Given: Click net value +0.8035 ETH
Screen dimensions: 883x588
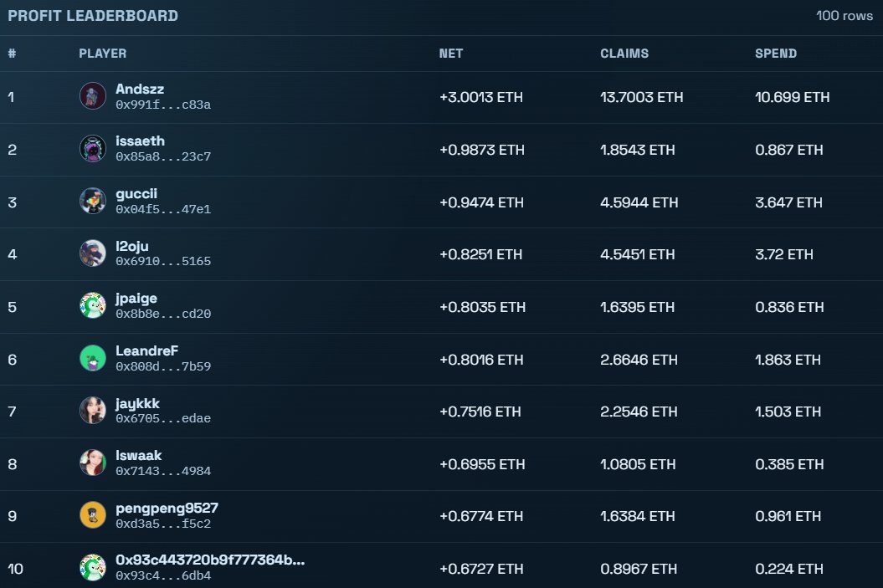Looking at the screenshot, I should 483,307.
